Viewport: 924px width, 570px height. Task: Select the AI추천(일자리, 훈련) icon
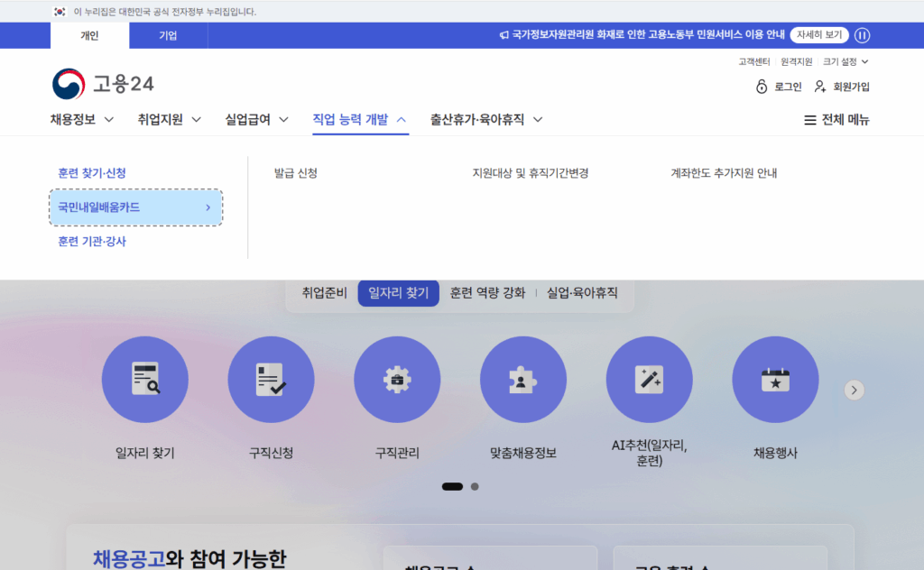click(x=649, y=379)
